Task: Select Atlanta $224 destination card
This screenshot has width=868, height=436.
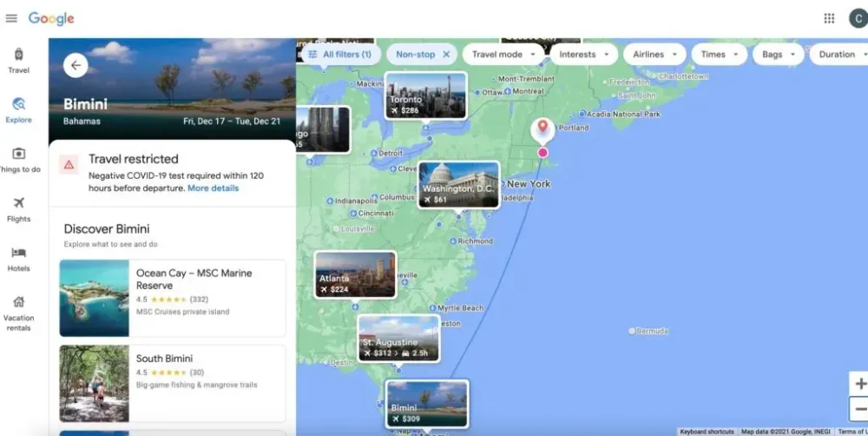Action: tap(355, 274)
